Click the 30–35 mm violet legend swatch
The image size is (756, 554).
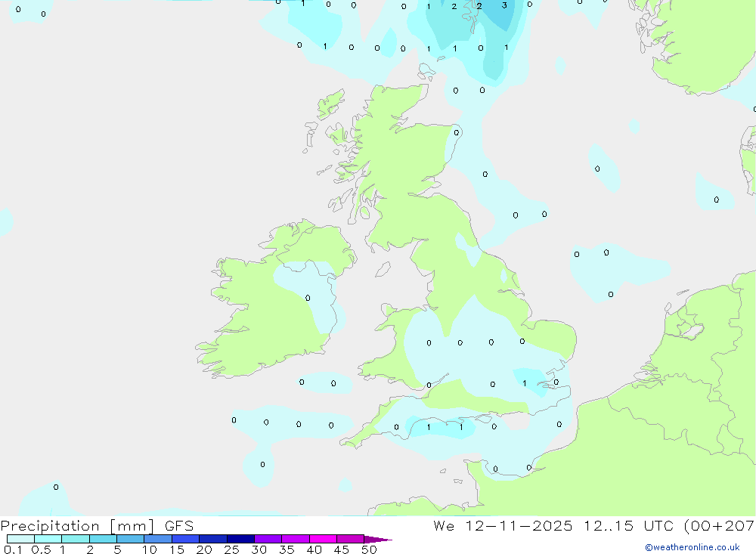click(x=268, y=539)
